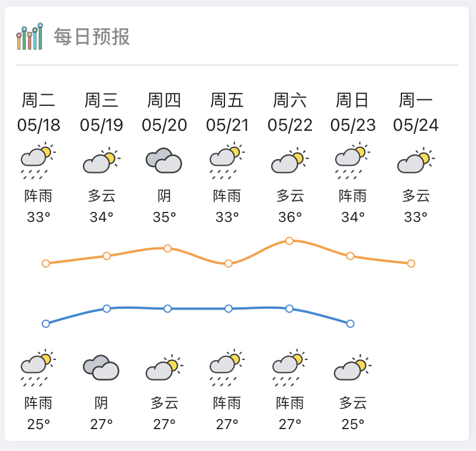The image size is (476, 451).
Task: Click the 周日 05/23 date column header
Action: [353, 112]
